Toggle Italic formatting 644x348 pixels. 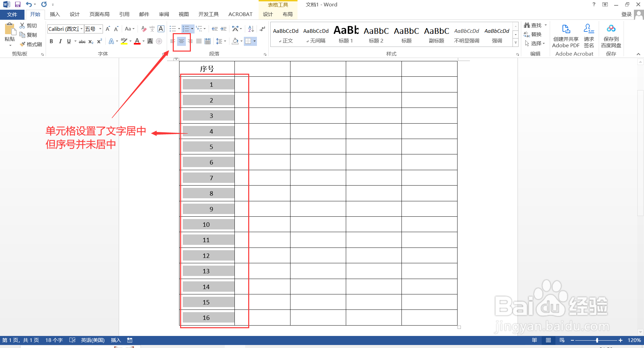[x=60, y=41]
